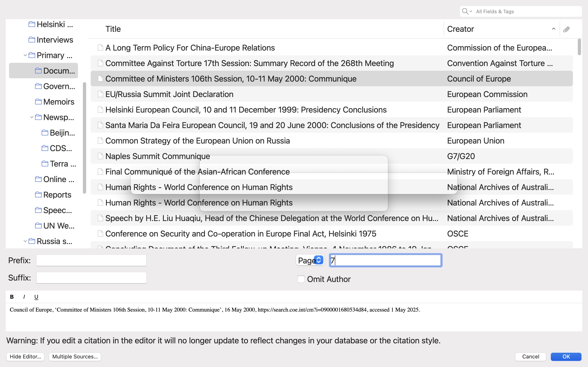Collapse the Newspapers subfolder
Viewport: 588px width, 367px height.
32,117
